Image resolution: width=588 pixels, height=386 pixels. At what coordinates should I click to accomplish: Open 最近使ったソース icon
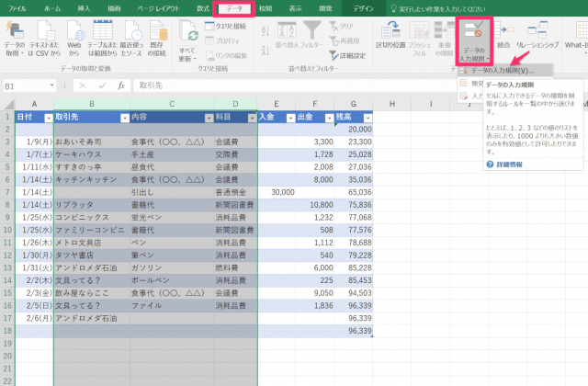pos(132,31)
